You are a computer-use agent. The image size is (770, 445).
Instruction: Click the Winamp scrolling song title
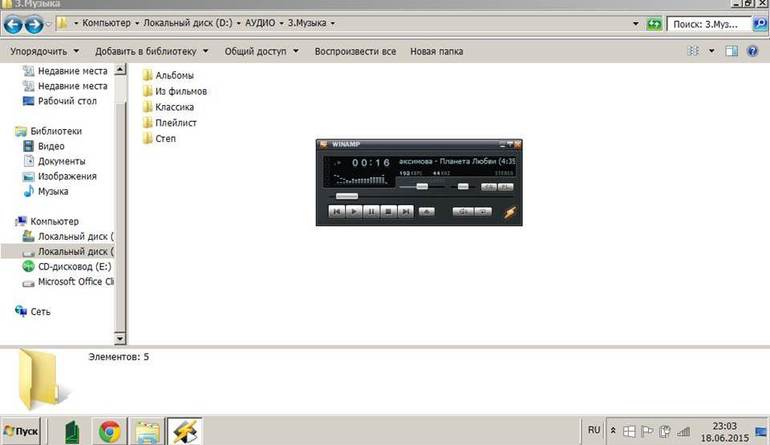coord(457,161)
